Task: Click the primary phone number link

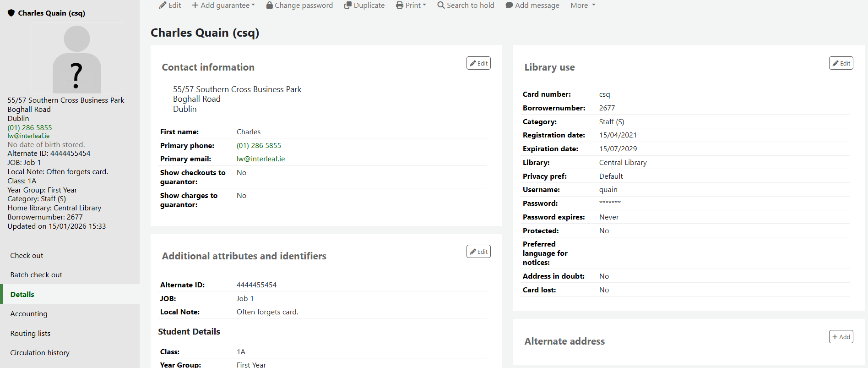Action: pyautogui.click(x=259, y=146)
